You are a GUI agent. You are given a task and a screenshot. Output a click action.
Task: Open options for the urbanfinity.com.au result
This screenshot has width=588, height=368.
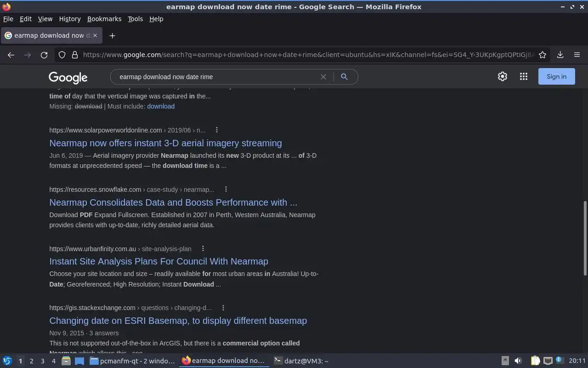[x=203, y=249]
